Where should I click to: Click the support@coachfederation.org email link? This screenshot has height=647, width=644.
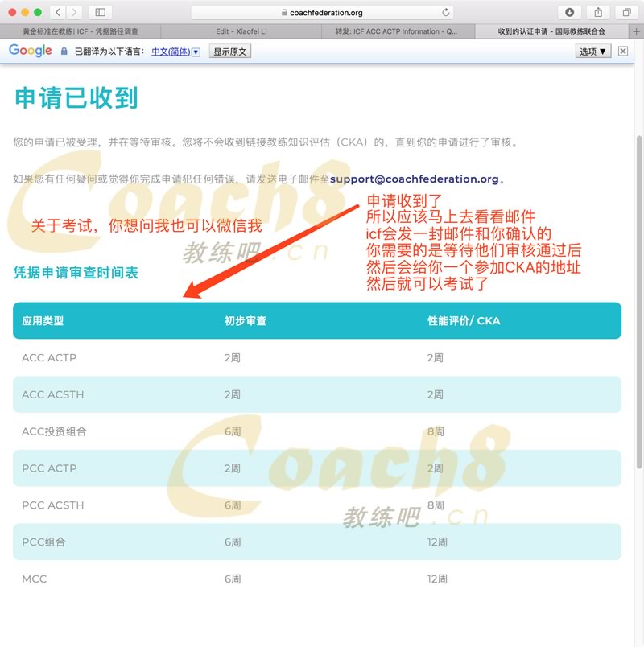point(415,179)
